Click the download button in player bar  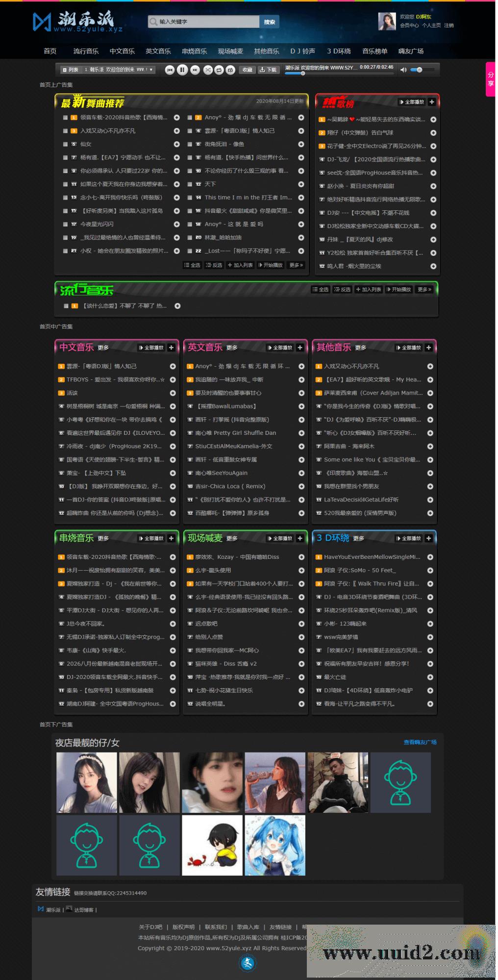[268, 70]
